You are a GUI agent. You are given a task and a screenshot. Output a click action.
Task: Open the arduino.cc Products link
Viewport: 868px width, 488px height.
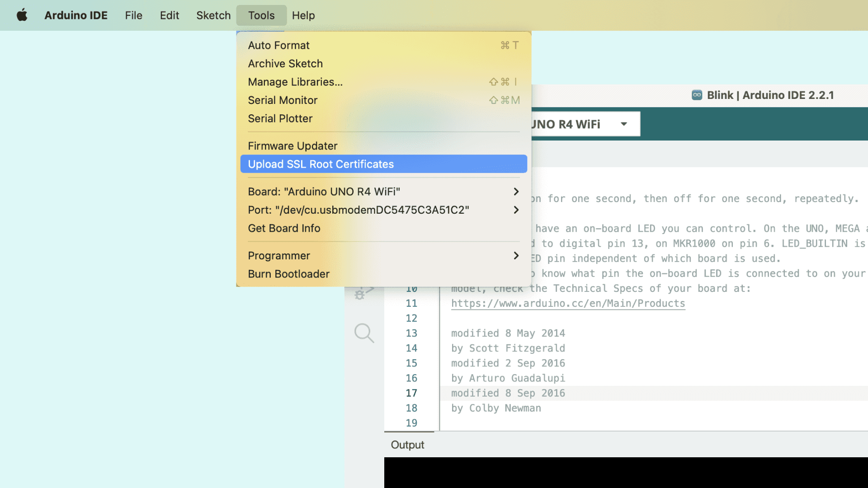point(568,303)
